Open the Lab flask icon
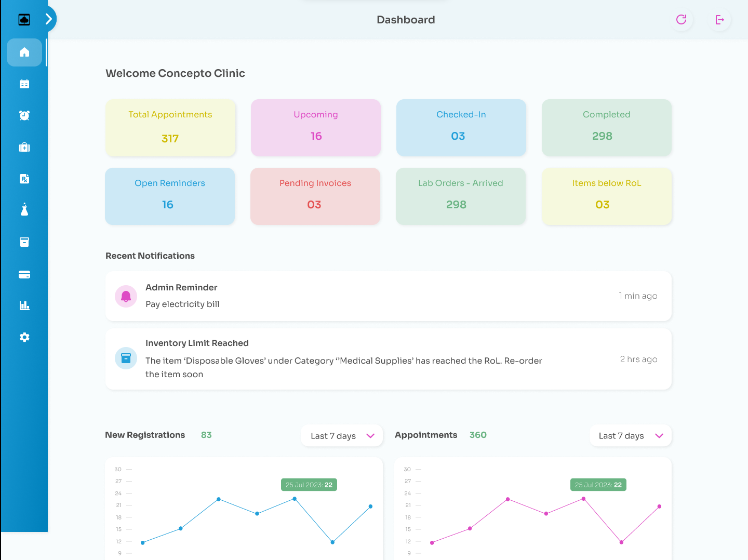This screenshot has width=748, height=560. pyautogui.click(x=24, y=210)
